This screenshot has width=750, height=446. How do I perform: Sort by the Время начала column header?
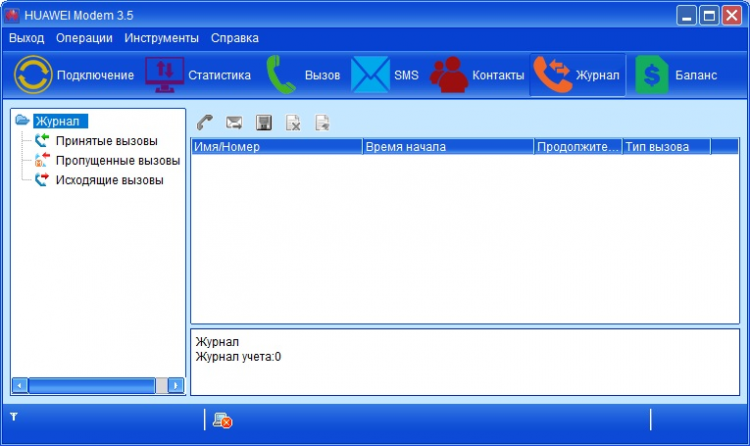pyautogui.click(x=448, y=146)
